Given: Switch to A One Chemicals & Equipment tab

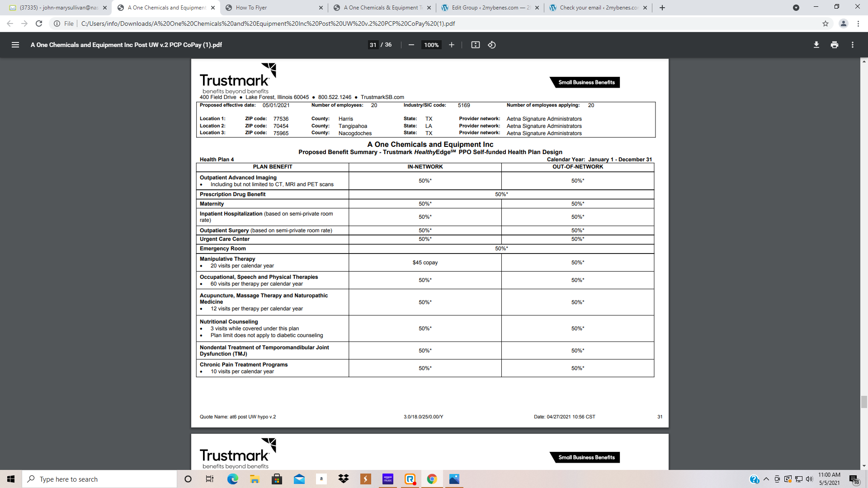Looking at the screenshot, I should 382,8.
